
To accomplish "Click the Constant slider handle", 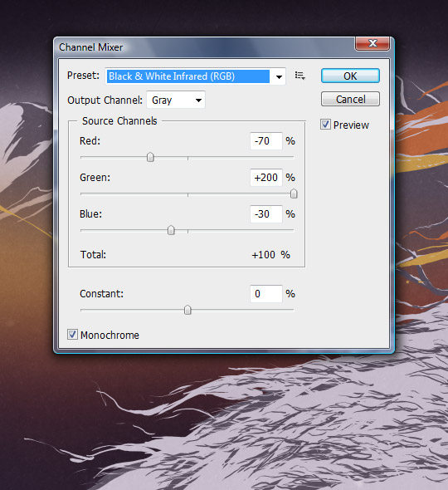I will tap(187, 310).
